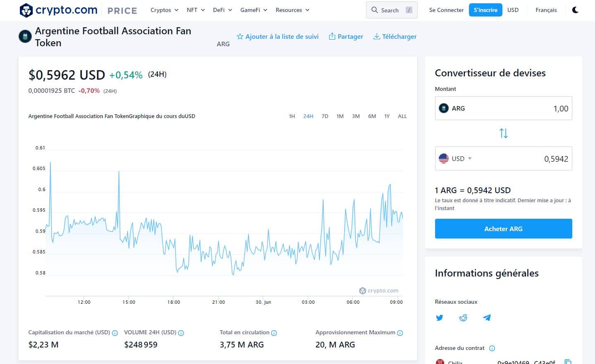595x364 pixels.
Task: Click the Chiliz network icon
Action: [440, 362]
